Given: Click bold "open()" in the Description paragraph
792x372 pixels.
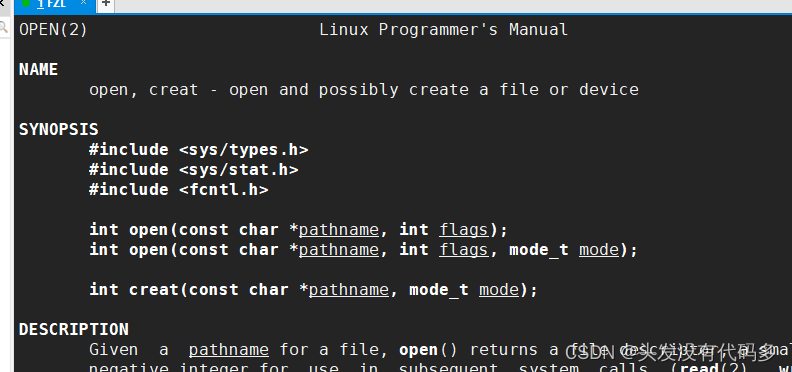Looking at the screenshot, I should 429,350.
